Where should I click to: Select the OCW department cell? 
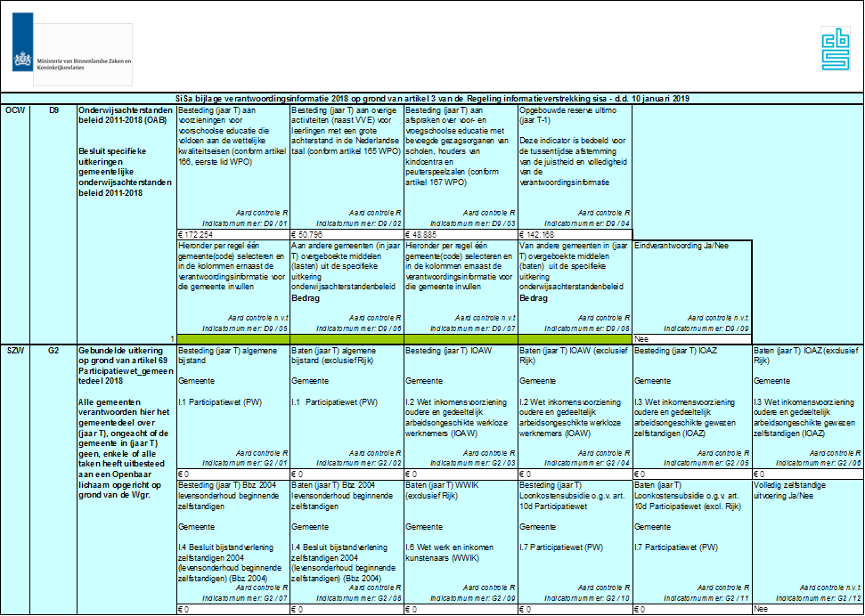(x=15, y=109)
